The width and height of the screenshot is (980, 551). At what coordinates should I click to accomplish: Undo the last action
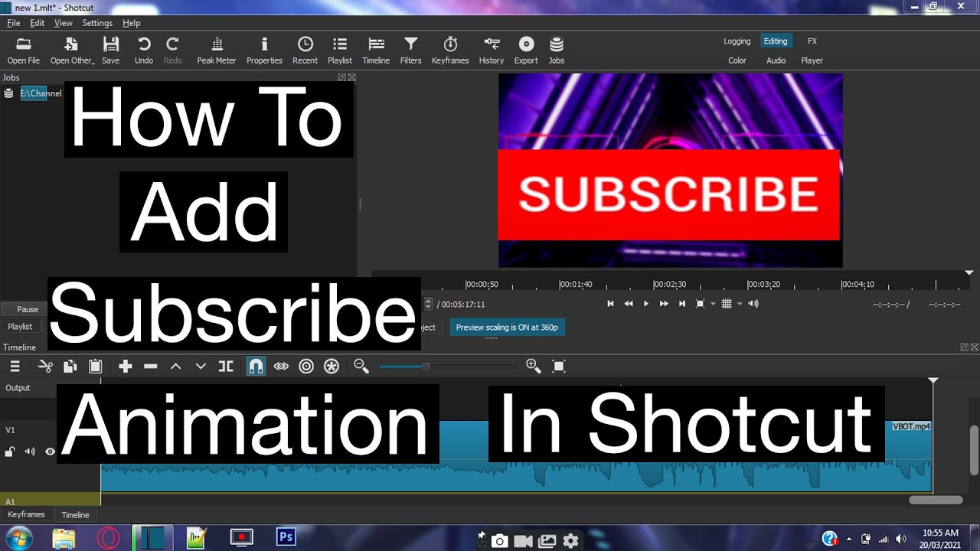tap(144, 51)
